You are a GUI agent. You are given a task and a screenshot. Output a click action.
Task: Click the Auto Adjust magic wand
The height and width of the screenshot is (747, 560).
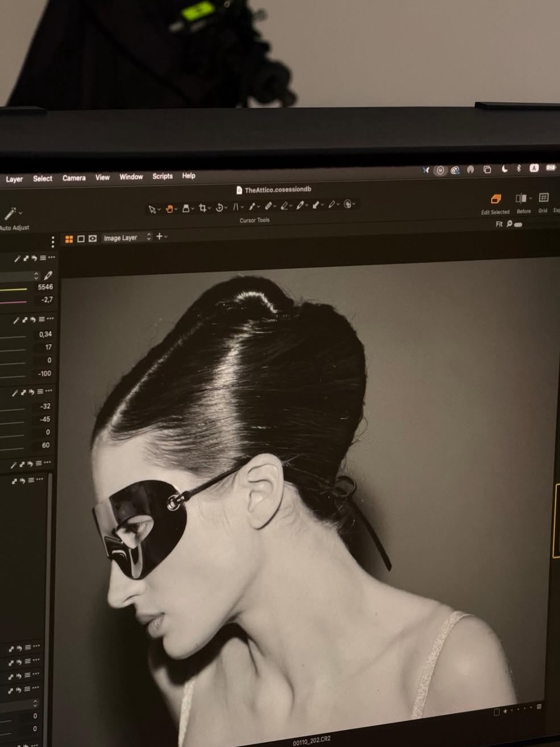[x=10, y=214]
